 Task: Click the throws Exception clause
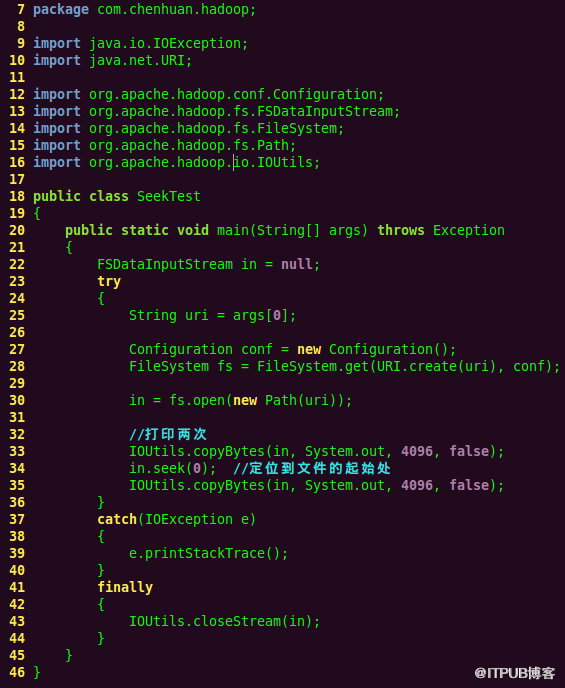[x=441, y=230]
